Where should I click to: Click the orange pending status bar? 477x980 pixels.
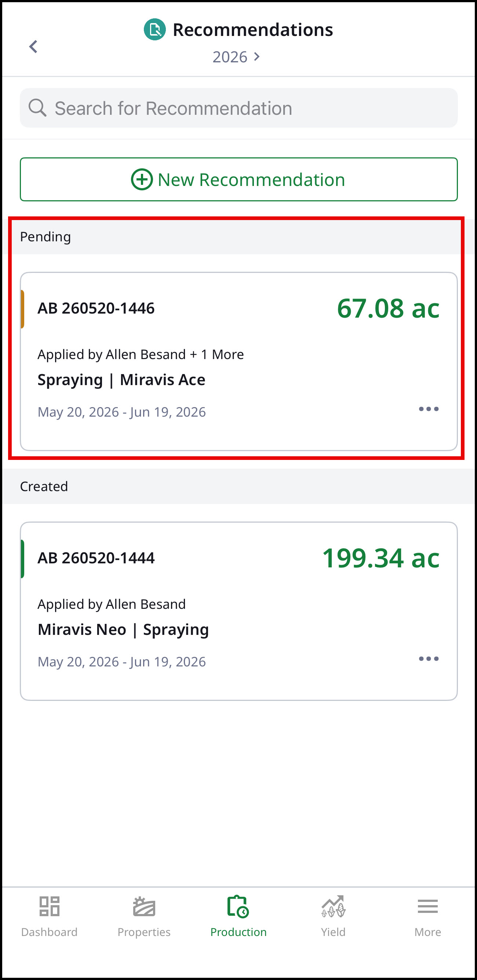pos(22,309)
